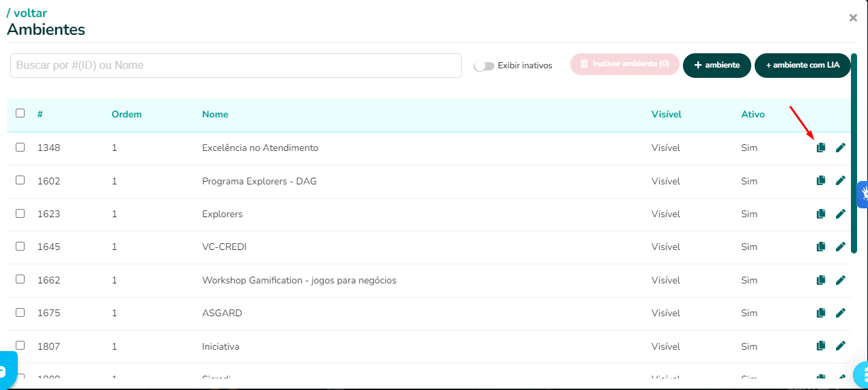Sort by the Visível column header

pos(667,114)
